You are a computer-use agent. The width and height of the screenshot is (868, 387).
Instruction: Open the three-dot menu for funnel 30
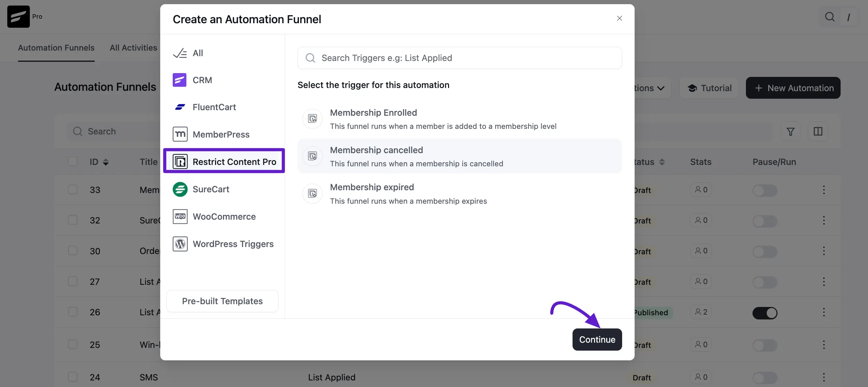coord(824,250)
